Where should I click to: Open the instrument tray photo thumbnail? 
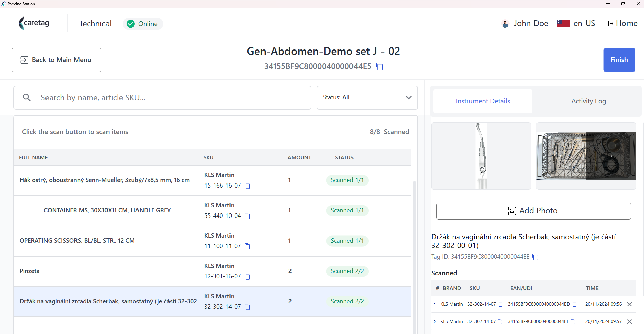click(586, 156)
